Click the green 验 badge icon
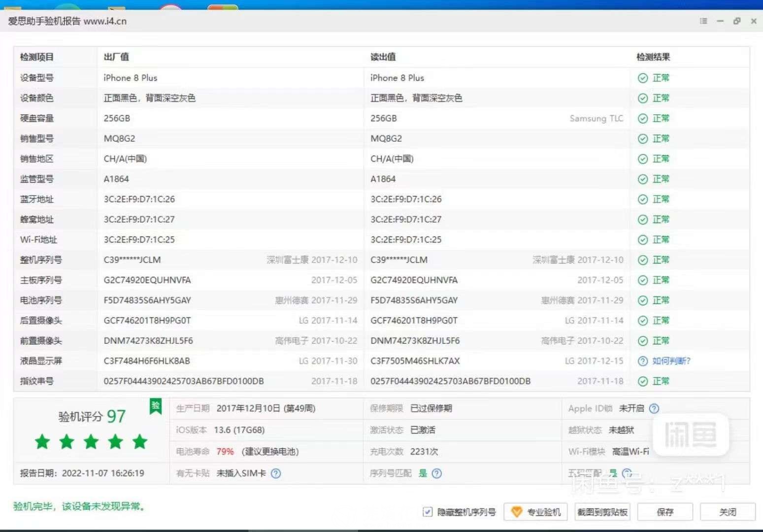This screenshot has height=532, width=763. [x=156, y=406]
